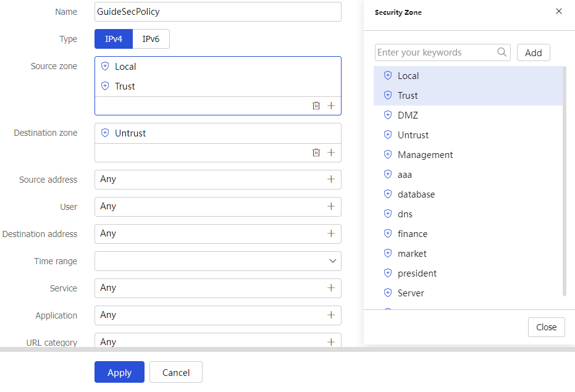This screenshot has height=392, width=575.
Task: Click search magnifier in keywords field
Action: (502, 52)
